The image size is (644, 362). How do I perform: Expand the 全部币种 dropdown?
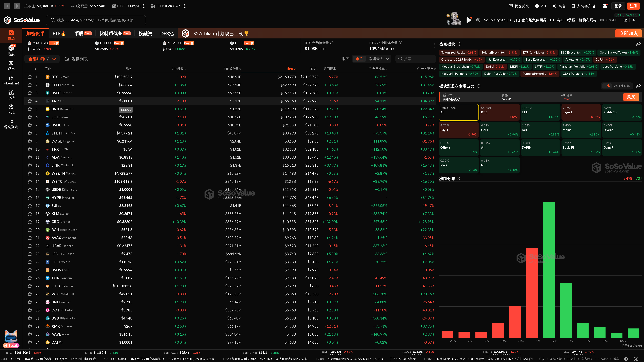coord(42,59)
